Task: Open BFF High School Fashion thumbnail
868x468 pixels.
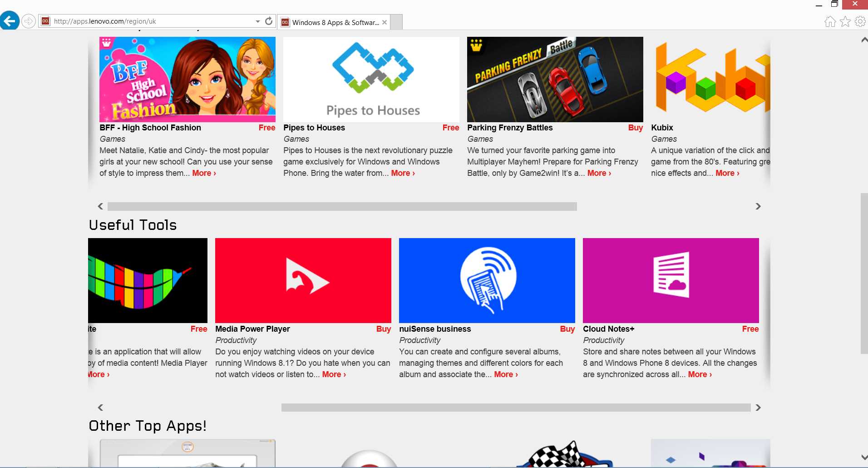Action: point(187,79)
